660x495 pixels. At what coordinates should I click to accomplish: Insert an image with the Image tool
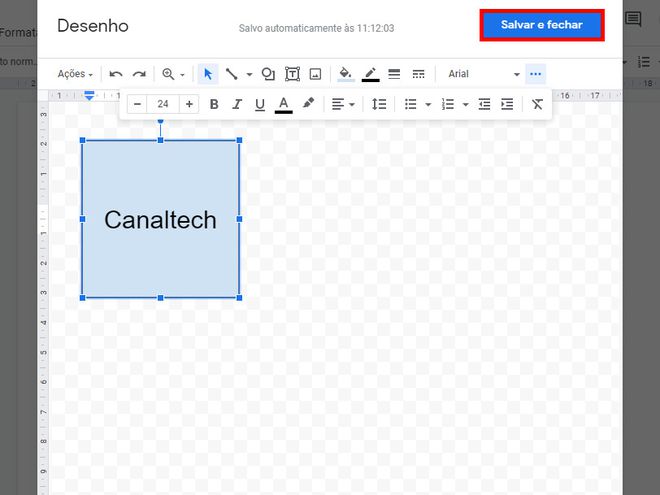click(315, 74)
